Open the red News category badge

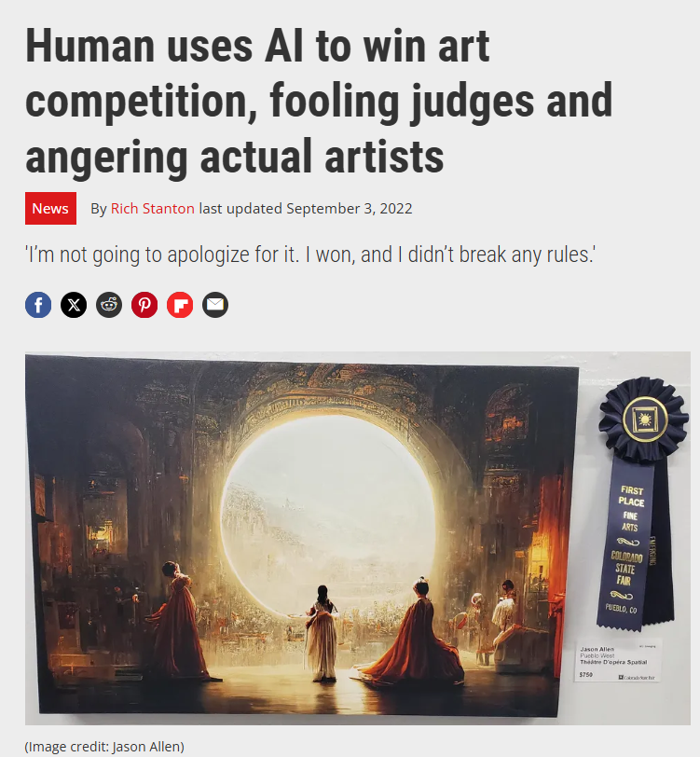tap(50, 209)
